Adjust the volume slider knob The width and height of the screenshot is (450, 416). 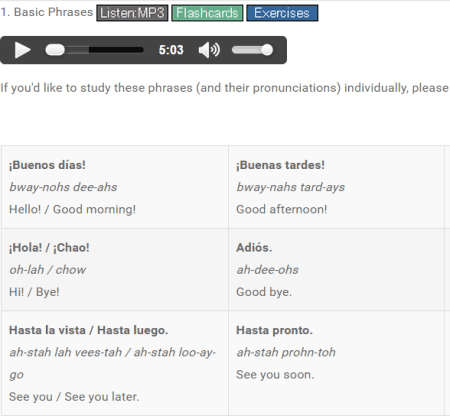click(267, 50)
